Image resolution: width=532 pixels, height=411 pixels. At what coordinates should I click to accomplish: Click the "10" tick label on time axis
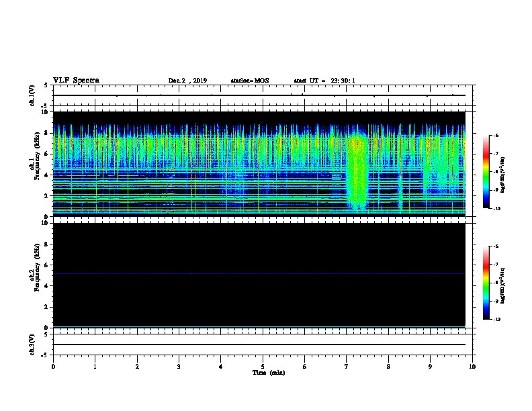tap(472, 367)
